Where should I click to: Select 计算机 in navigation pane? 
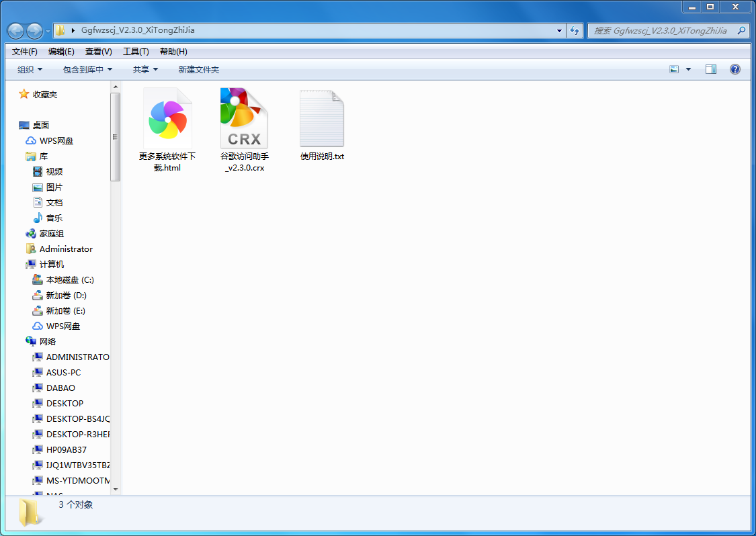[51, 264]
